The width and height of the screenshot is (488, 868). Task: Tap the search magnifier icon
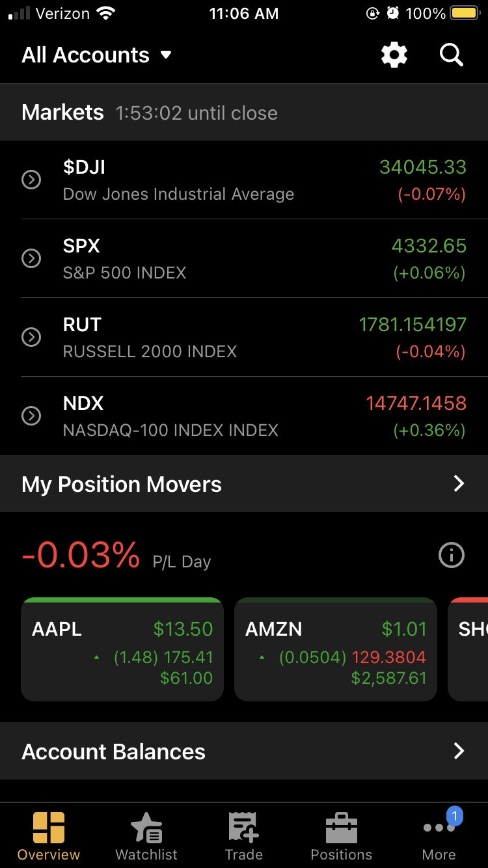coord(451,55)
